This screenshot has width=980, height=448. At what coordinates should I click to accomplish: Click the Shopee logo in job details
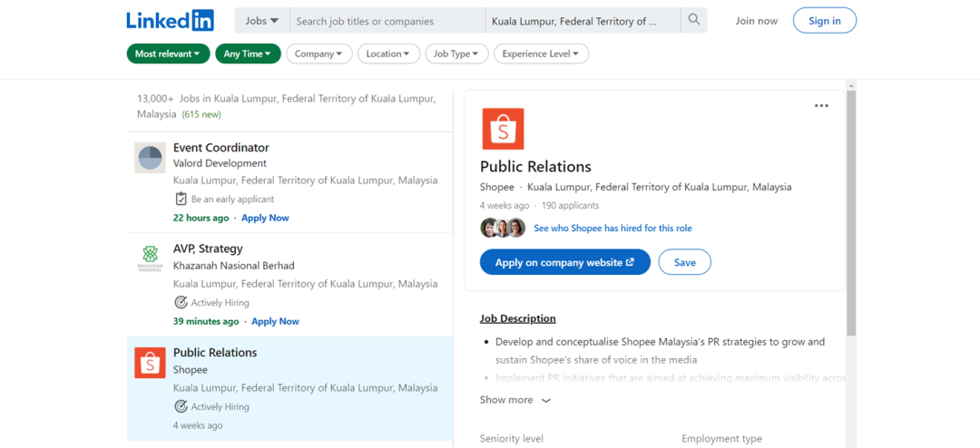502,129
